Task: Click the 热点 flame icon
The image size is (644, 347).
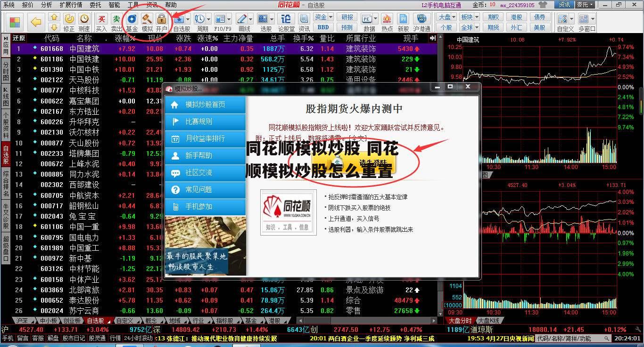Action: coord(387,19)
